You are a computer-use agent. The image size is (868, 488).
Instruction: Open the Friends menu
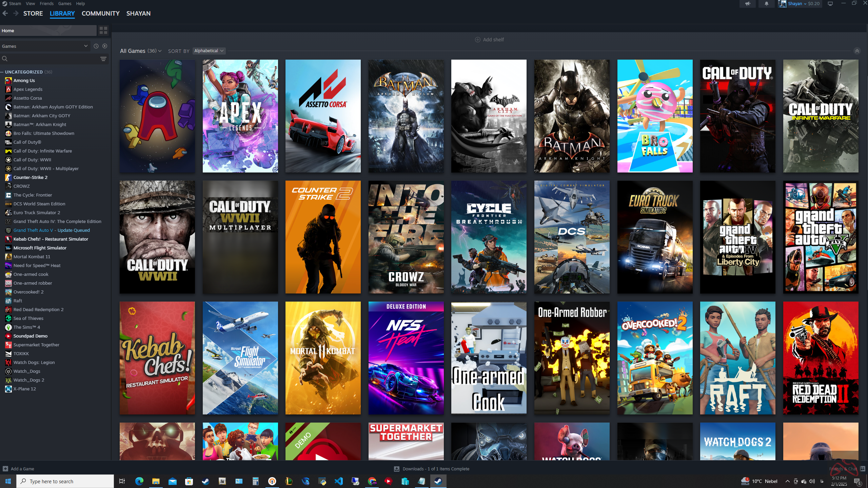[46, 3]
